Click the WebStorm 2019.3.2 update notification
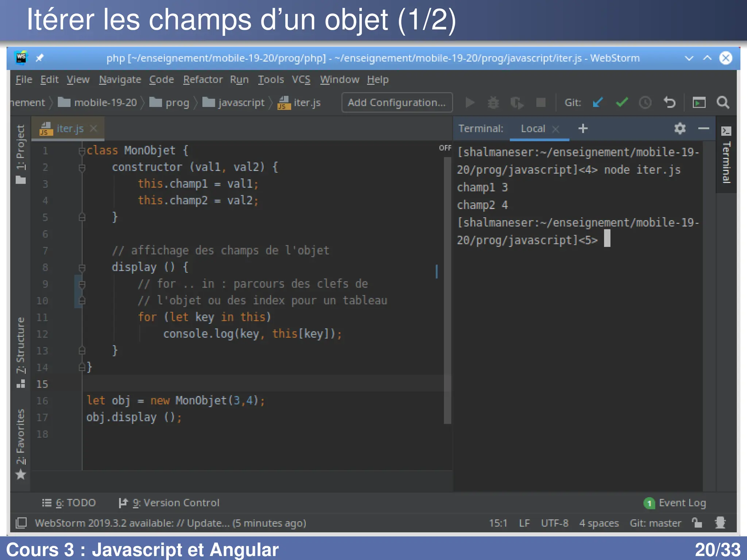 [x=170, y=523]
